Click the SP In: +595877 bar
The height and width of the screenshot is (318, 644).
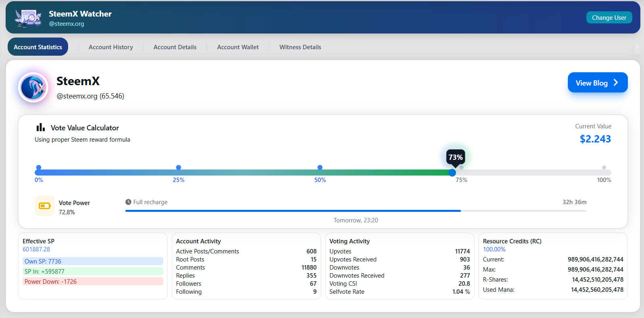coord(93,272)
